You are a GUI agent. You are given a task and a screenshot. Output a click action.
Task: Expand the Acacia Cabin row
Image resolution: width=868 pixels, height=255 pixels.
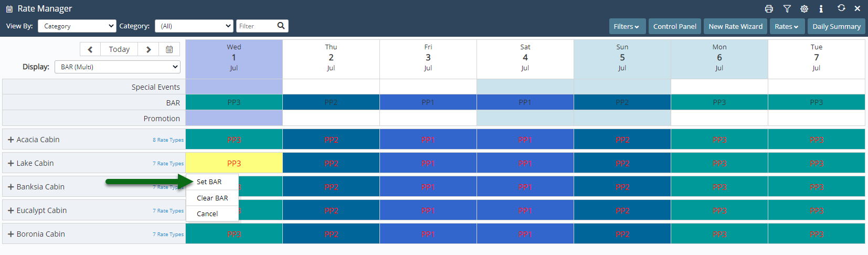tap(10, 140)
